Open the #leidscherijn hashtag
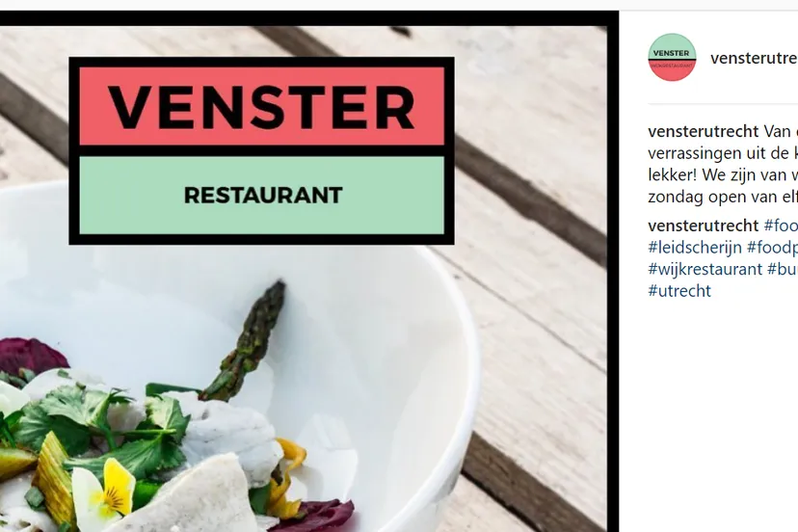 (x=694, y=248)
